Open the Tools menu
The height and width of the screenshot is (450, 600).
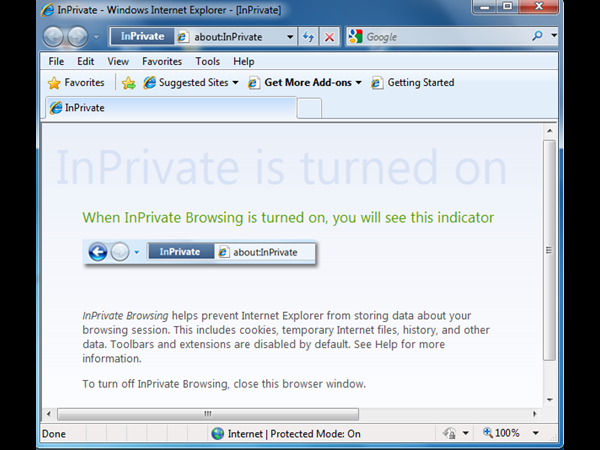point(207,62)
